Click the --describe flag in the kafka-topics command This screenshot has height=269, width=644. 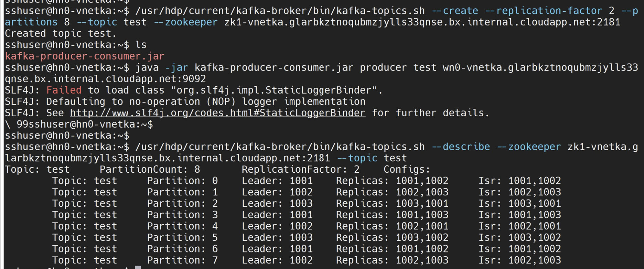(x=461, y=147)
